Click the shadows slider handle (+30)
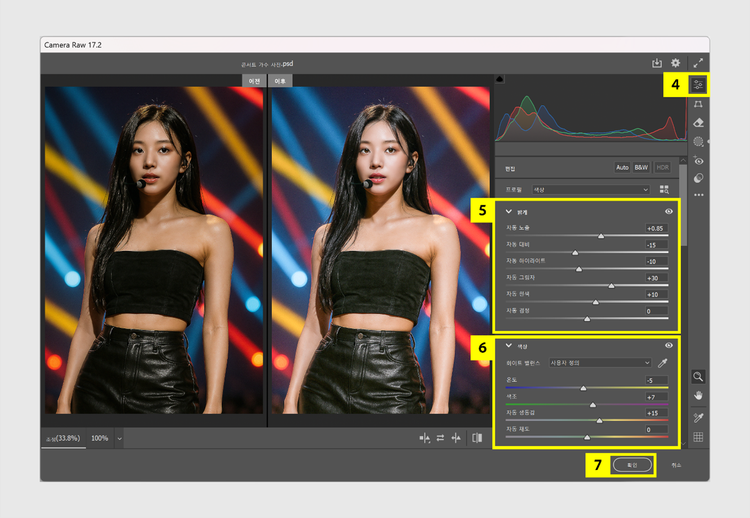The height and width of the screenshot is (518, 750). [x=611, y=286]
